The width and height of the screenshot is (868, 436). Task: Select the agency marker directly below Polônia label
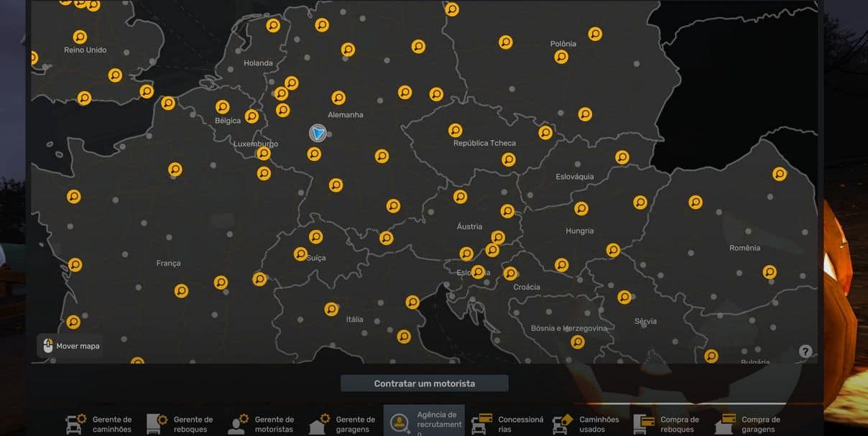(561, 57)
